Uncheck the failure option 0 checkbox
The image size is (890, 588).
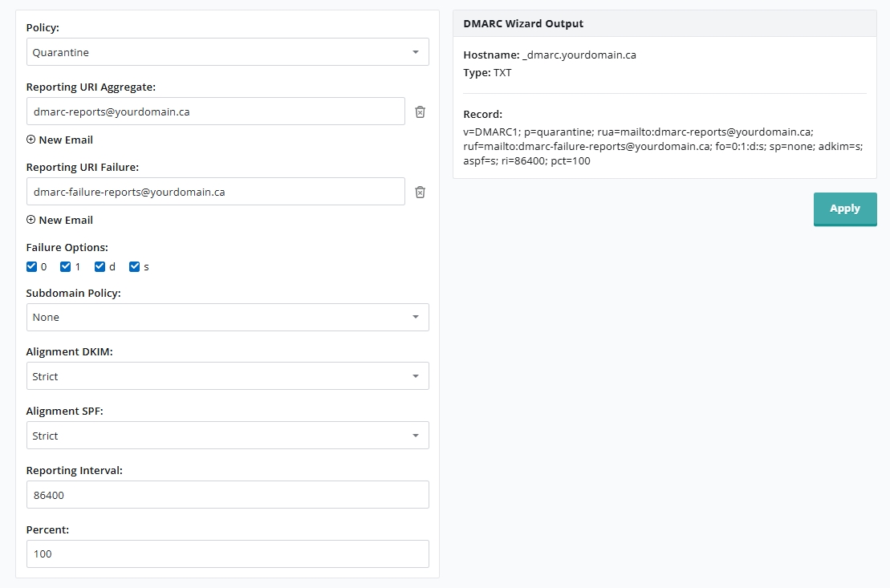[x=32, y=266]
